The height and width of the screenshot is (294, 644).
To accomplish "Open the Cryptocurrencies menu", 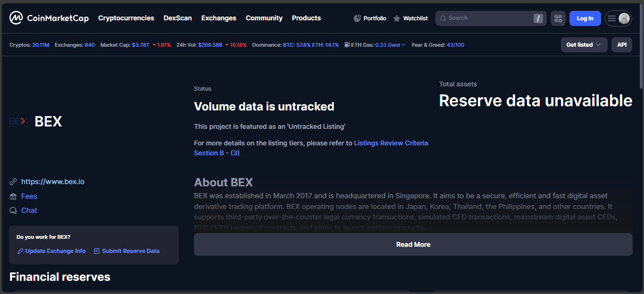I will point(126,18).
